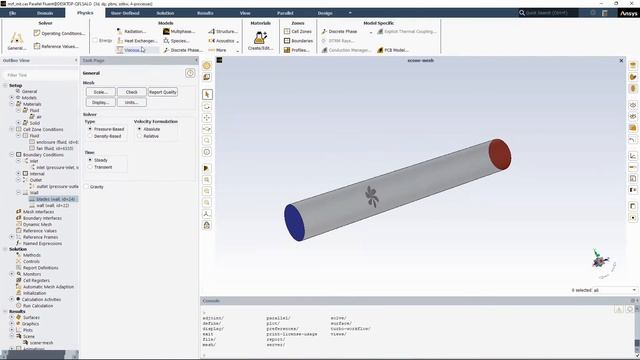Select Pressure-Based solver type

pos(90,129)
